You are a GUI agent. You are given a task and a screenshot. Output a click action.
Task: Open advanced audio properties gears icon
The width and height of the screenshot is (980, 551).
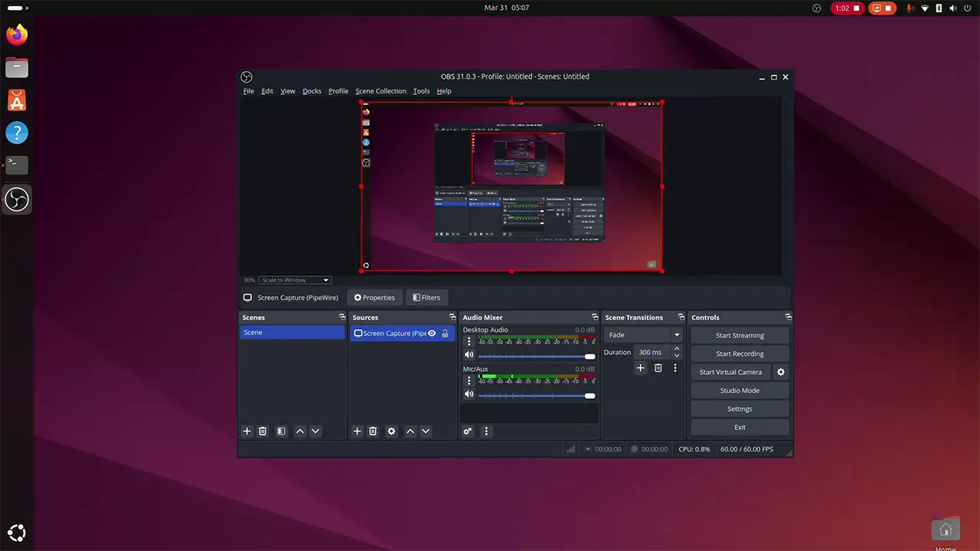click(x=468, y=432)
